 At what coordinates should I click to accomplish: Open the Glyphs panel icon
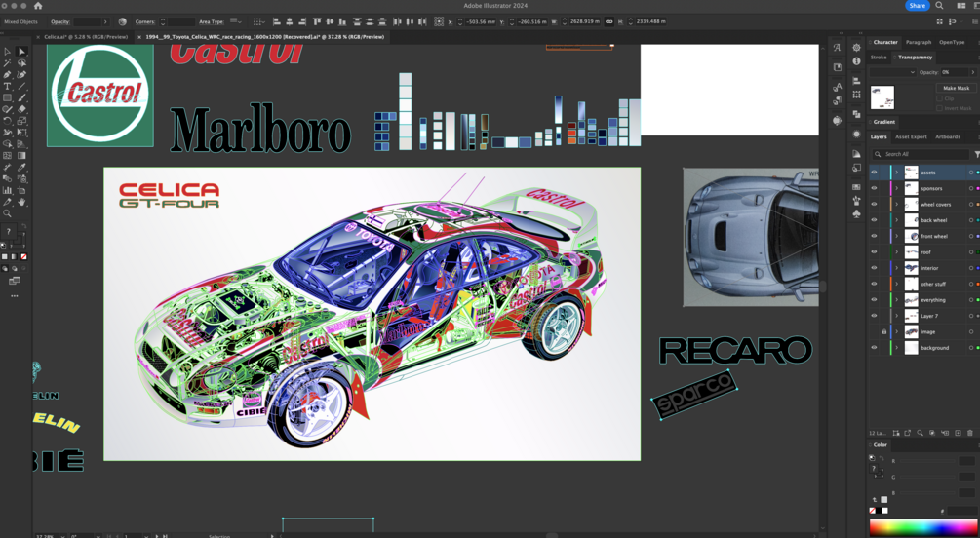pos(837,48)
